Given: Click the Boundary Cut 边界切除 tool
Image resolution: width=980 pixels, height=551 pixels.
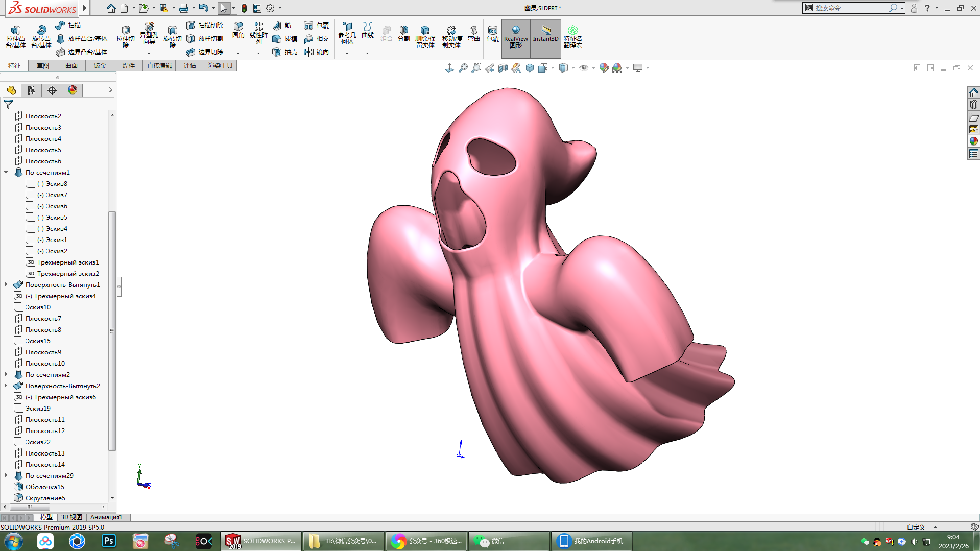Looking at the screenshot, I should (204, 52).
